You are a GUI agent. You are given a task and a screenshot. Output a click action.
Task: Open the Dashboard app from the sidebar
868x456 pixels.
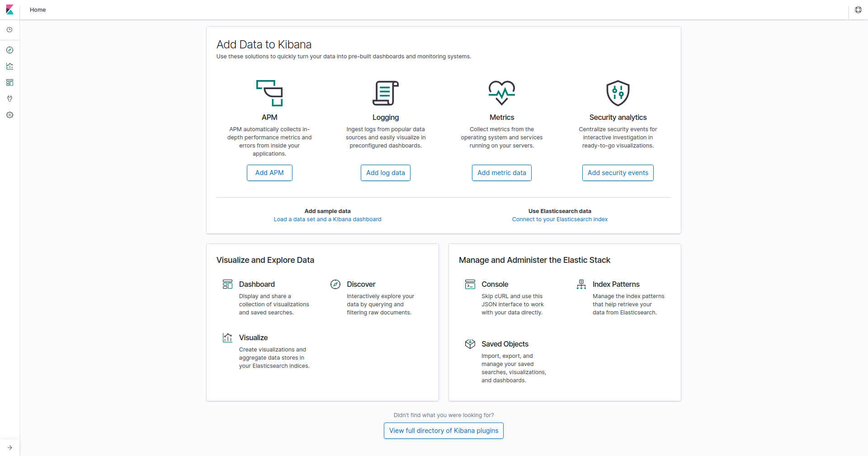click(x=10, y=82)
